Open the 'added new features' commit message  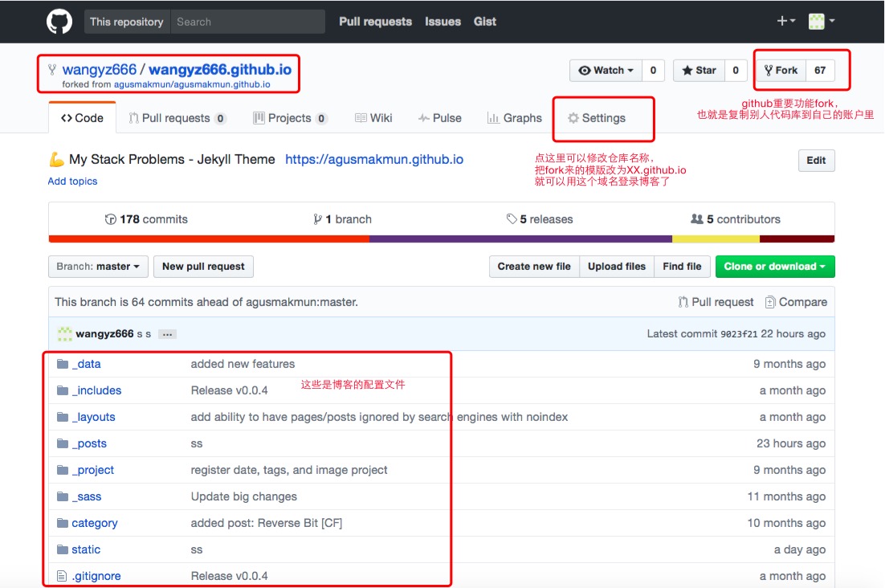pyautogui.click(x=243, y=364)
